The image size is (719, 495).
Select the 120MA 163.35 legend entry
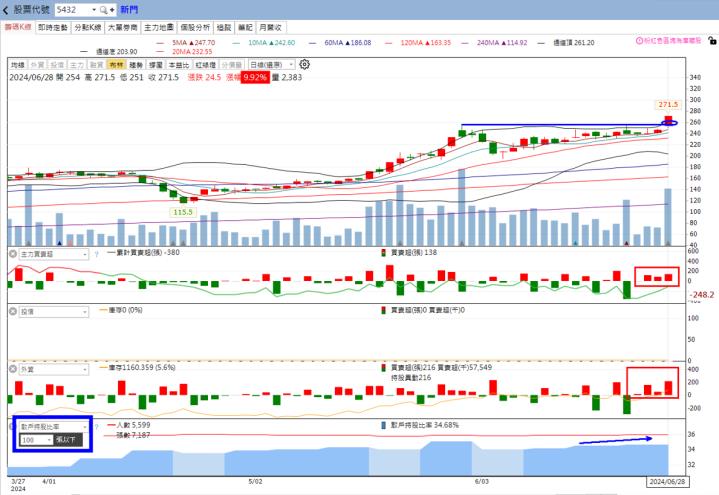coord(418,43)
